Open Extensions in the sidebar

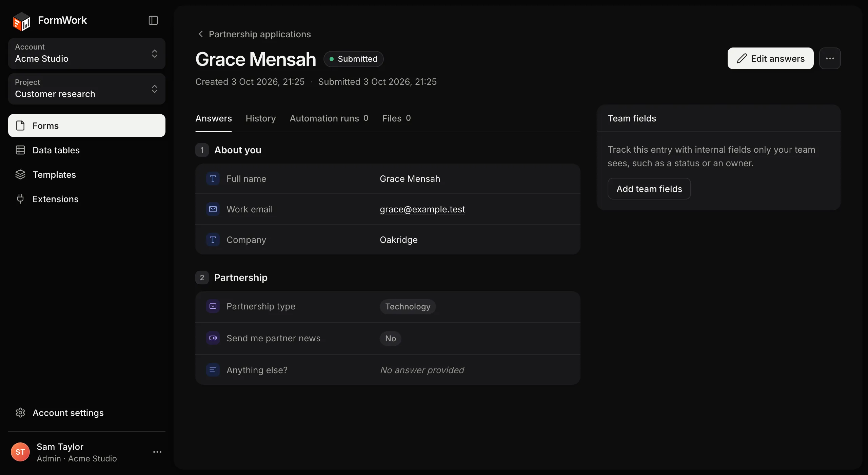(x=87, y=199)
